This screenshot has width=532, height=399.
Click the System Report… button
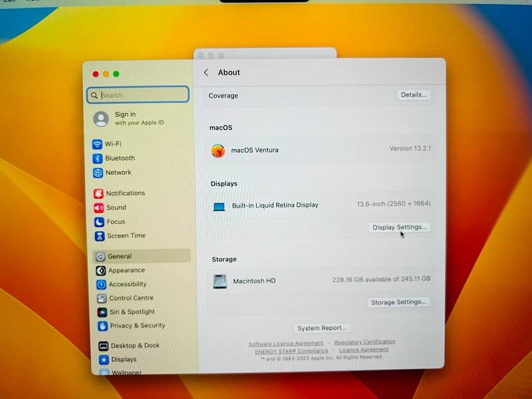coord(322,328)
